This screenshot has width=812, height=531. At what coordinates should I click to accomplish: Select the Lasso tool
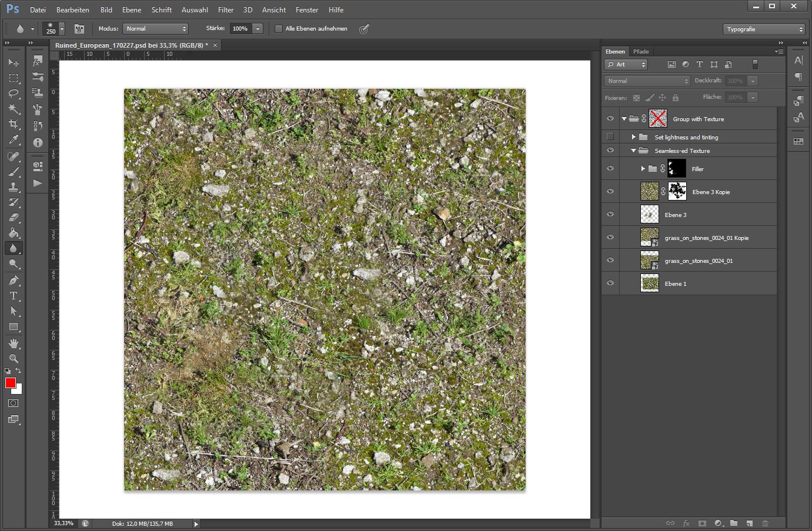(x=14, y=93)
